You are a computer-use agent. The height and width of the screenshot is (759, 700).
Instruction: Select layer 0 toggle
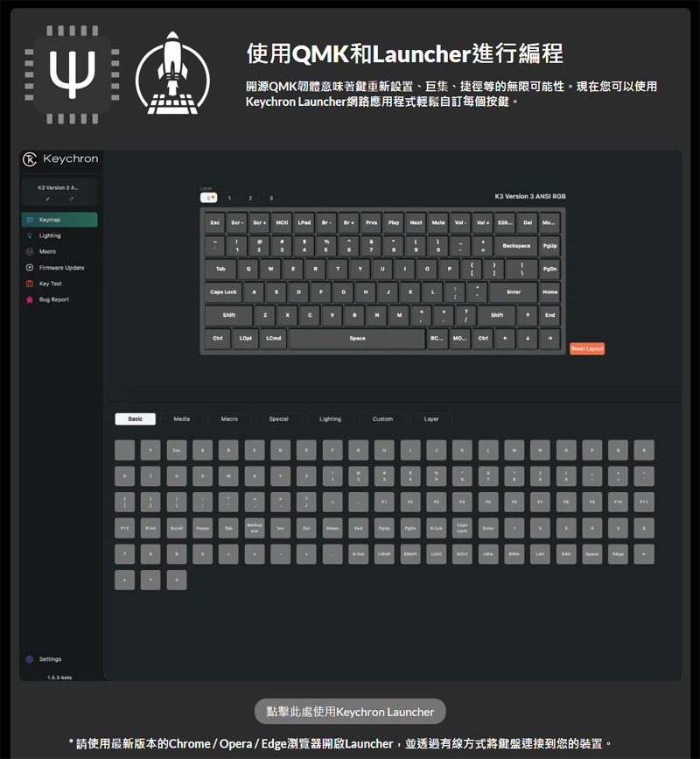click(x=208, y=198)
